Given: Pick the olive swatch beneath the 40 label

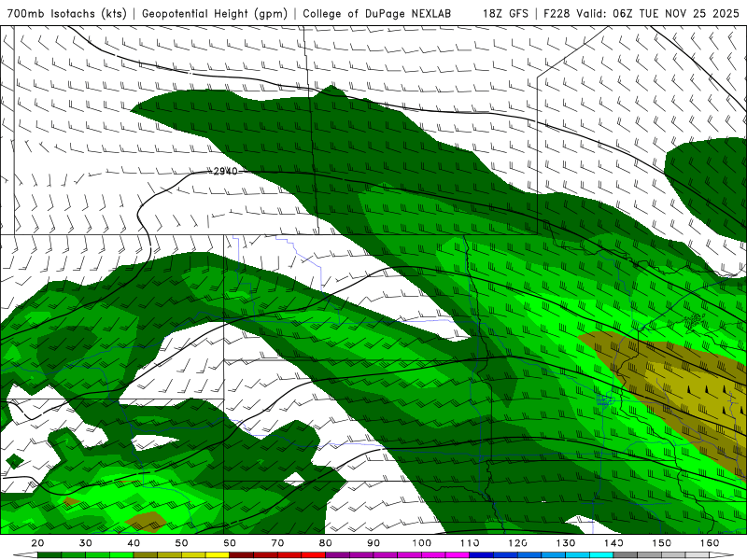Looking at the screenshot, I should (x=146, y=555).
